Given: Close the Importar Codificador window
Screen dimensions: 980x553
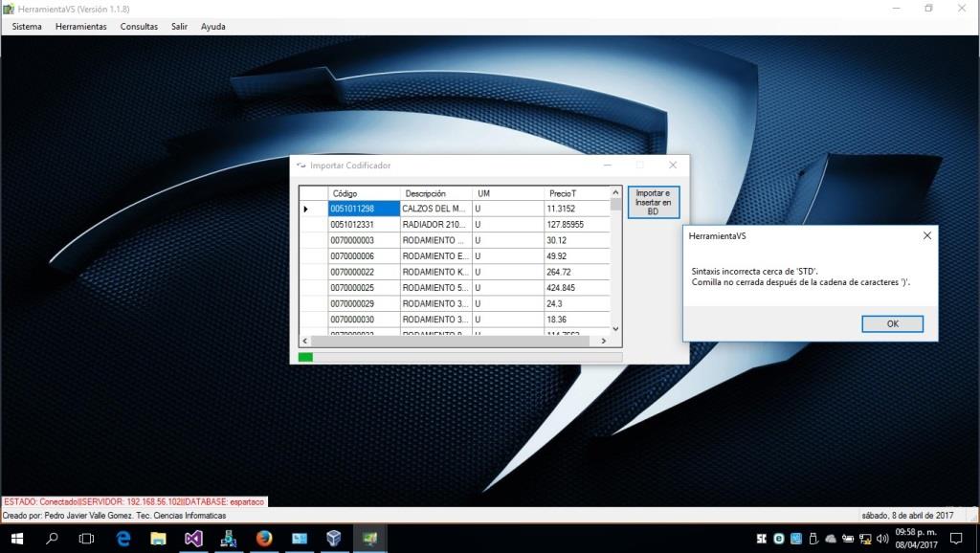Looking at the screenshot, I should pyautogui.click(x=673, y=165).
